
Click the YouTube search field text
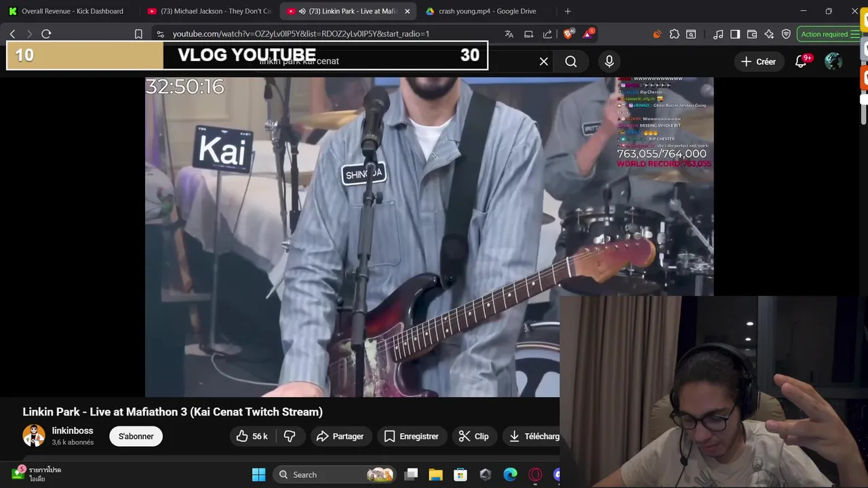click(x=299, y=61)
